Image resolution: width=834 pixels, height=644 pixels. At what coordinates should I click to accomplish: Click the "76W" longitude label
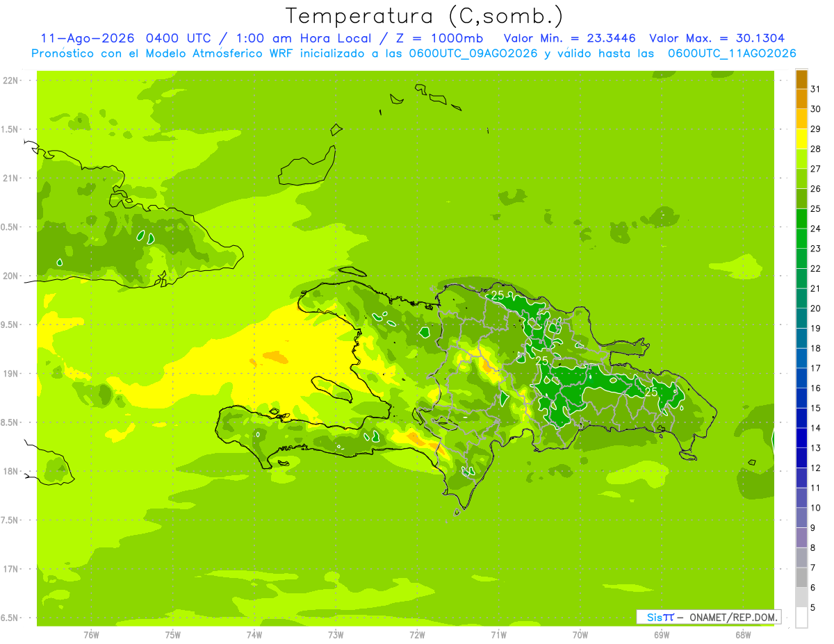point(91,635)
